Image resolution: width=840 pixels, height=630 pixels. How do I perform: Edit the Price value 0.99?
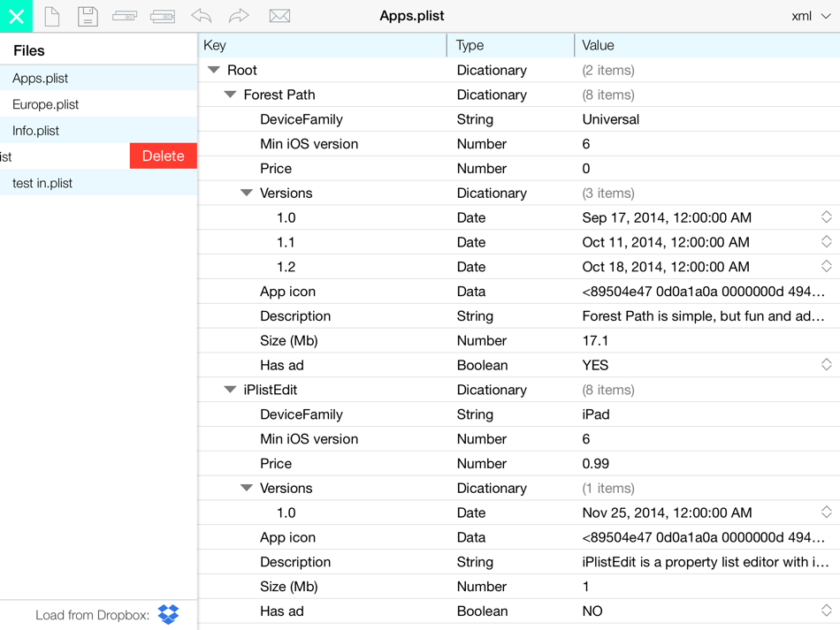(596, 464)
